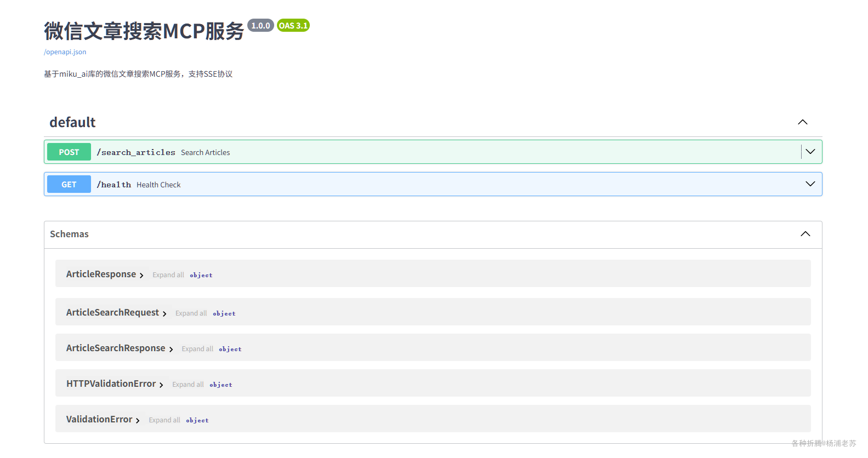Click Expand all for ArticleResponse

[x=168, y=275]
